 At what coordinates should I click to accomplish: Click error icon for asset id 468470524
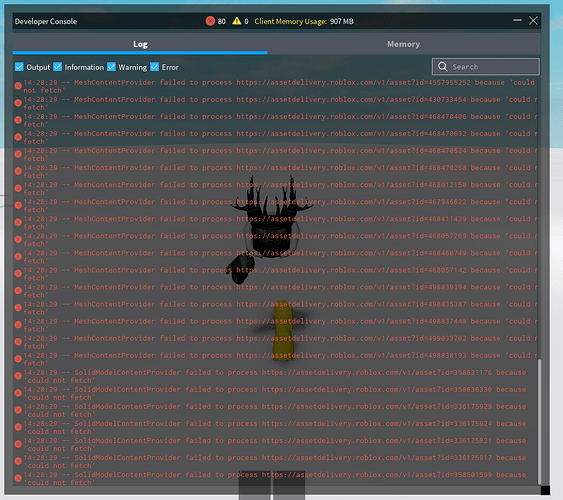click(x=18, y=154)
